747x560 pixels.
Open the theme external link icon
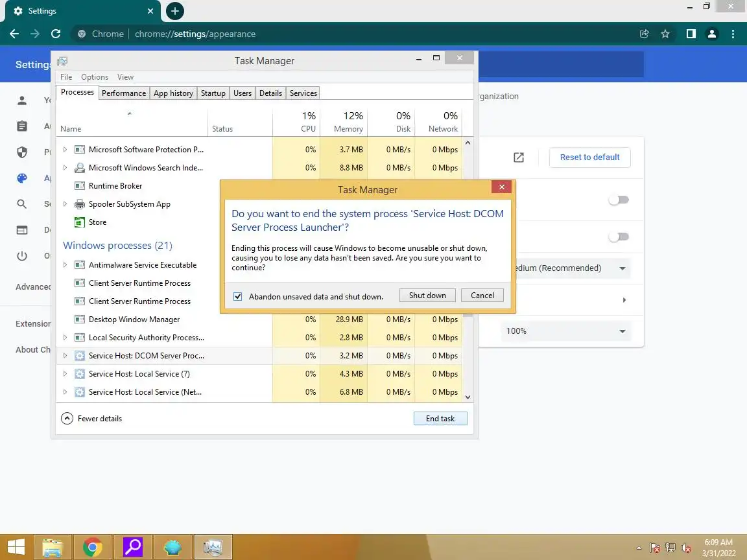519,157
